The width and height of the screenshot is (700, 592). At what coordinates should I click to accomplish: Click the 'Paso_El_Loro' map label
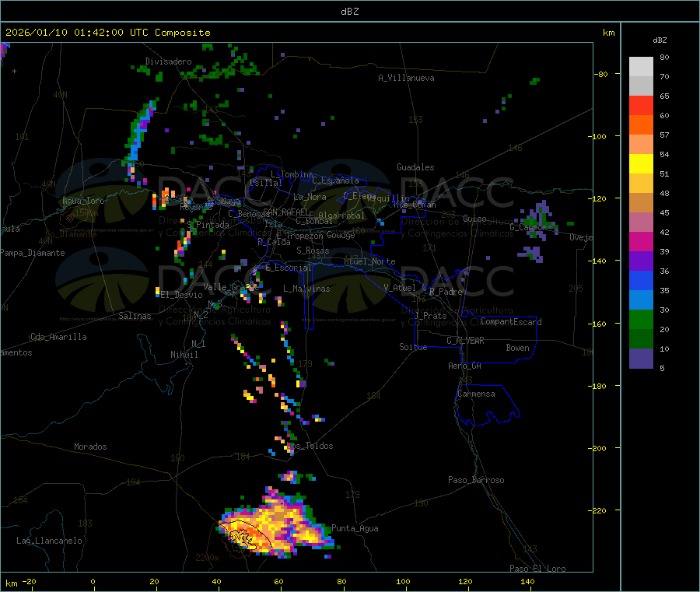coord(538,569)
